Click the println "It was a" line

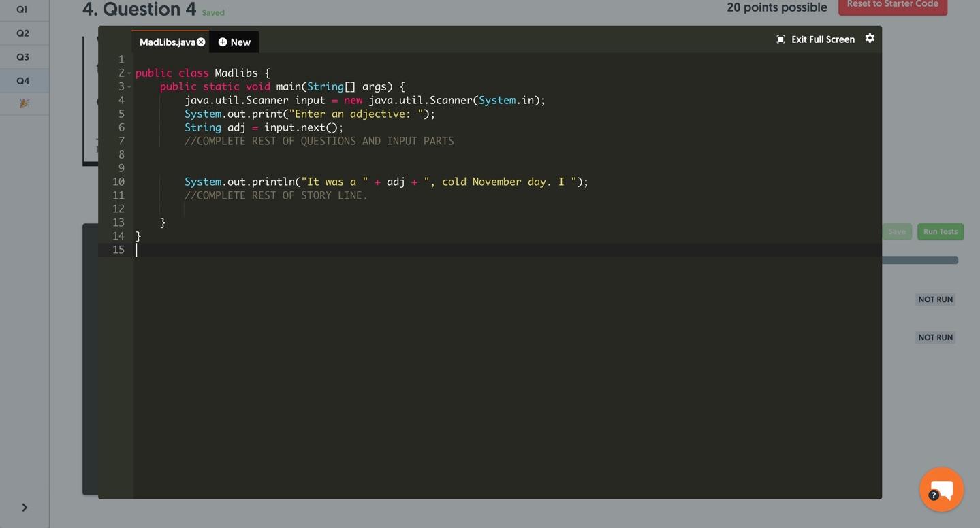tap(386, 182)
